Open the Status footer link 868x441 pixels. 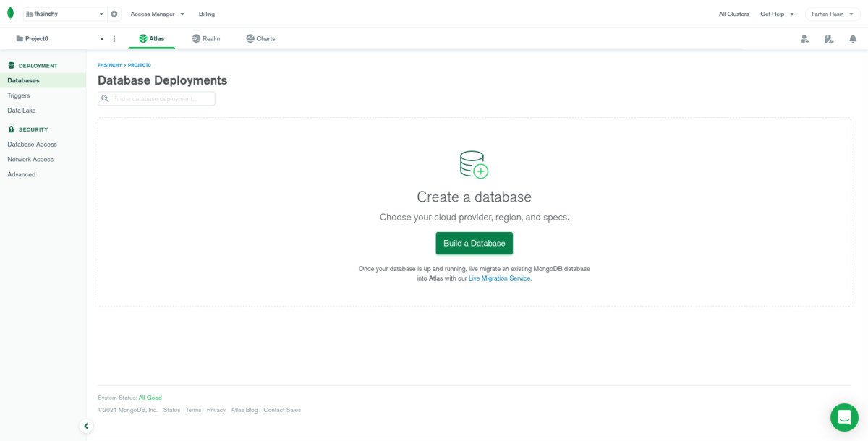pos(171,410)
